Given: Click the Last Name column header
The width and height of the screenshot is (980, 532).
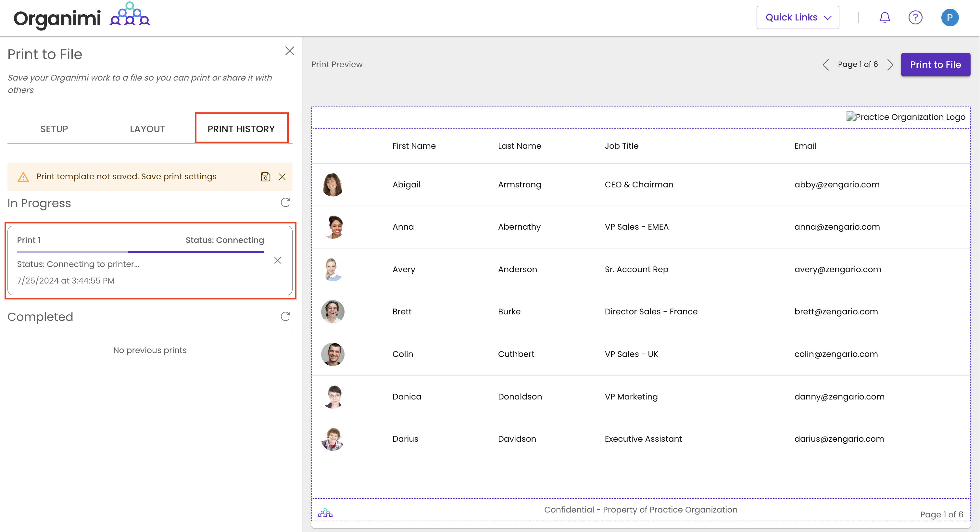Looking at the screenshot, I should 519,146.
